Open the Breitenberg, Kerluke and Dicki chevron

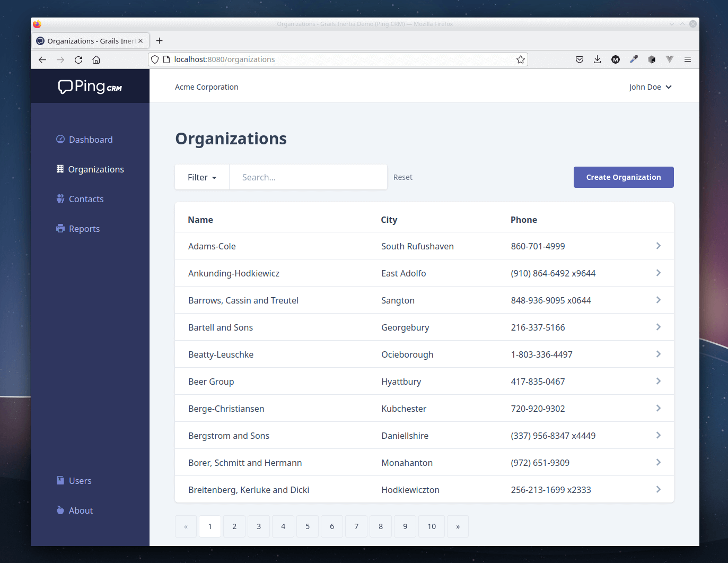click(x=659, y=489)
